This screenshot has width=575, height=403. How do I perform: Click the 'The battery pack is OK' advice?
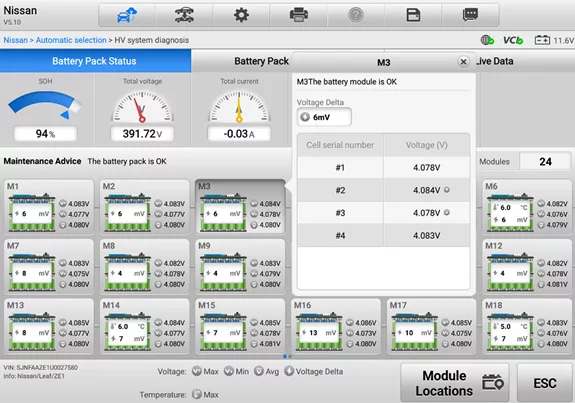tap(127, 161)
